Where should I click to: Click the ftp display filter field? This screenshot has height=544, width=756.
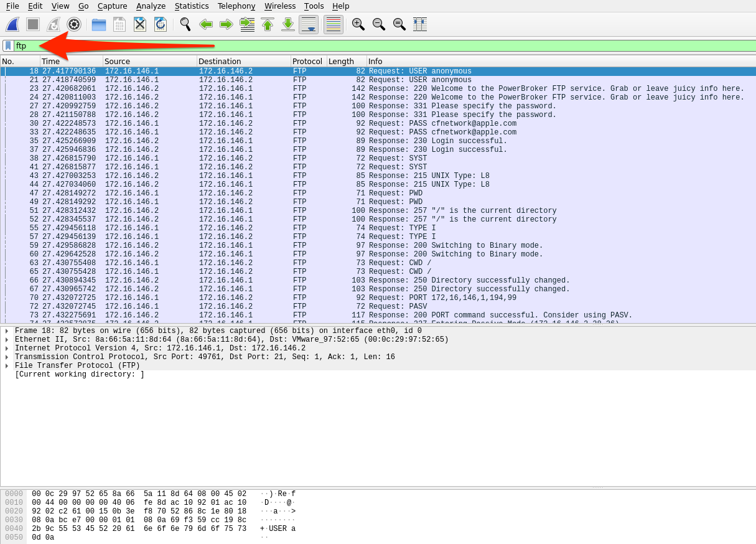coord(373,45)
